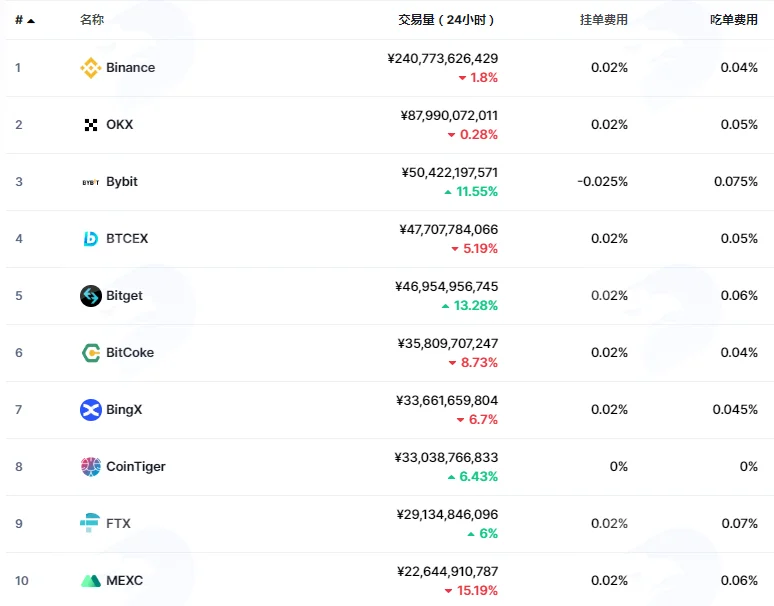Sort by 吃单费用 column header
Viewport: 774px width, 606px height.
734,20
